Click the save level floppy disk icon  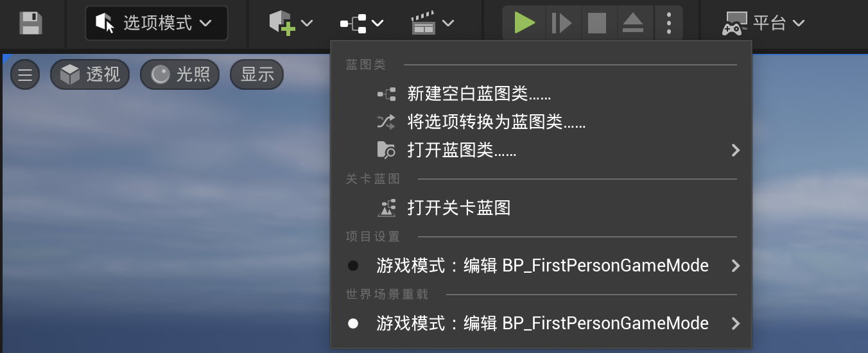(x=30, y=24)
